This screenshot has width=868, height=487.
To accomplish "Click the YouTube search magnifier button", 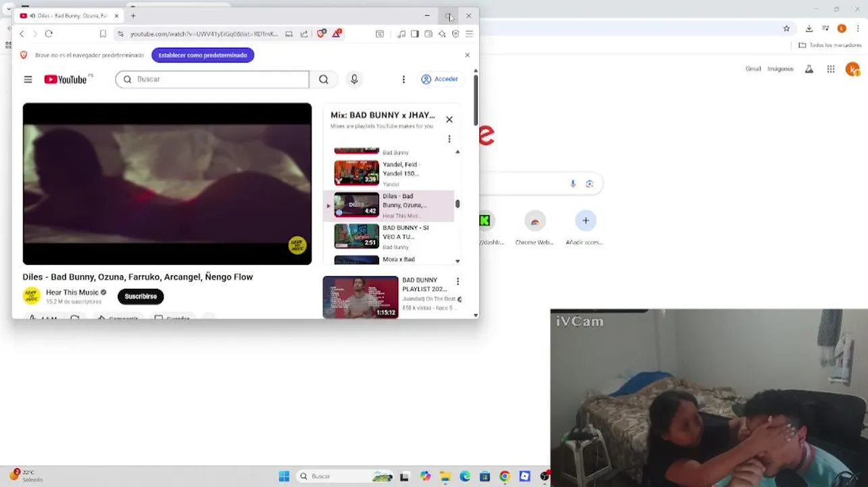I will click(x=323, y=79).
